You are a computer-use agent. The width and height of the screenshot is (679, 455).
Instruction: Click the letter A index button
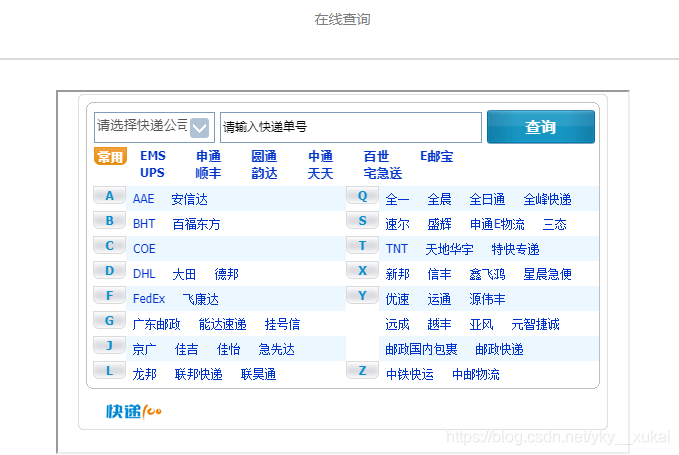coord(110,196)
